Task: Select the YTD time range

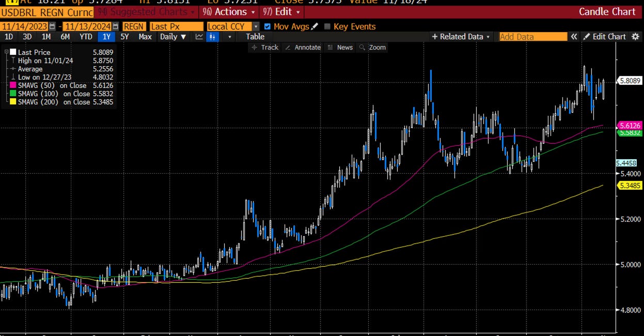Action: (x=86, y=37)
